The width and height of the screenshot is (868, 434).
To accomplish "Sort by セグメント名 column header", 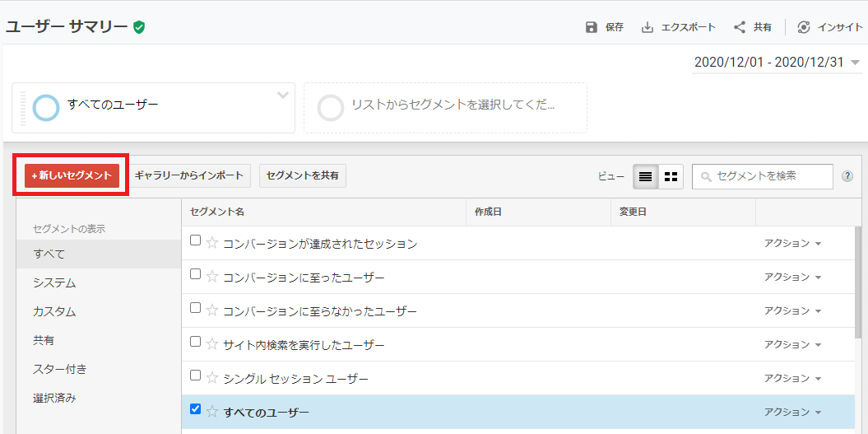I will 324,212.
